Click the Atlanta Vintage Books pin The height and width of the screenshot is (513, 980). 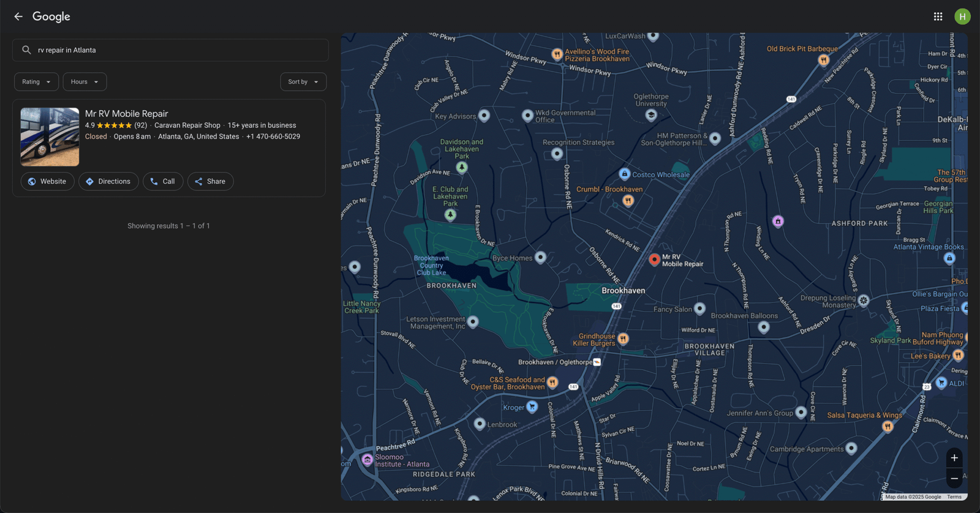(949, 258)
